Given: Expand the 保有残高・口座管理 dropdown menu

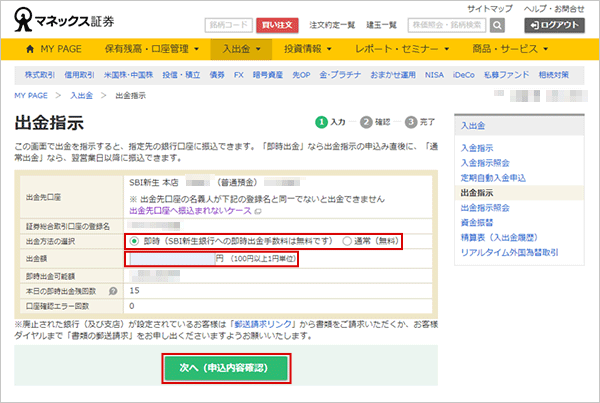Looking at the screenshot, I should (x=152, y=49).
